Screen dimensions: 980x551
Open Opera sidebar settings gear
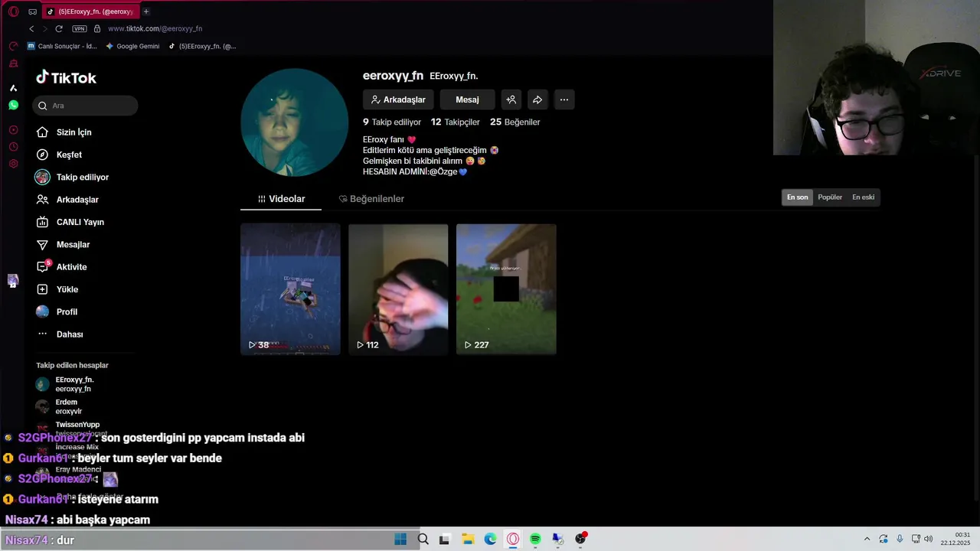click(x=13, y=164)
